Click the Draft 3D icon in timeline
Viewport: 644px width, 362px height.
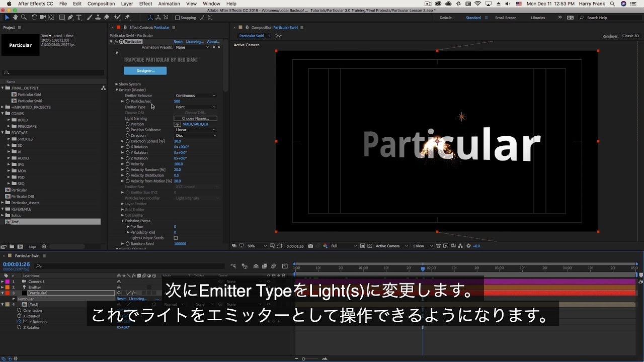(245, 266)
